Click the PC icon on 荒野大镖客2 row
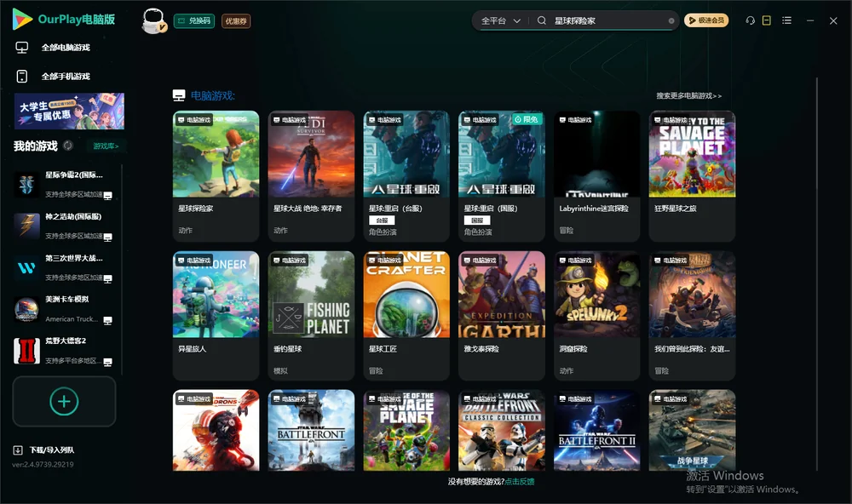The height and width of the screenshot is (504, 852). click(x=107, y=363)
